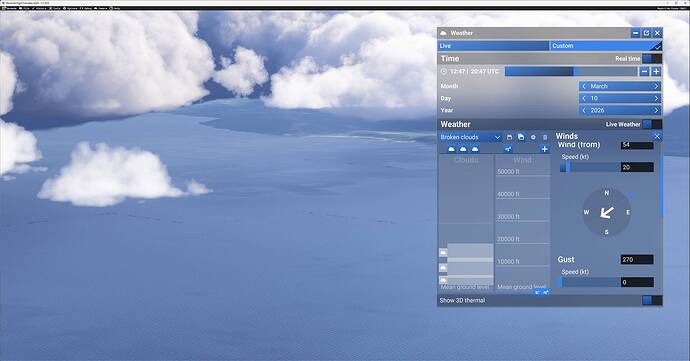This screenshot has width=690, height=361.
Task: Save weather preset as a copy
Action: pos(521,137)
